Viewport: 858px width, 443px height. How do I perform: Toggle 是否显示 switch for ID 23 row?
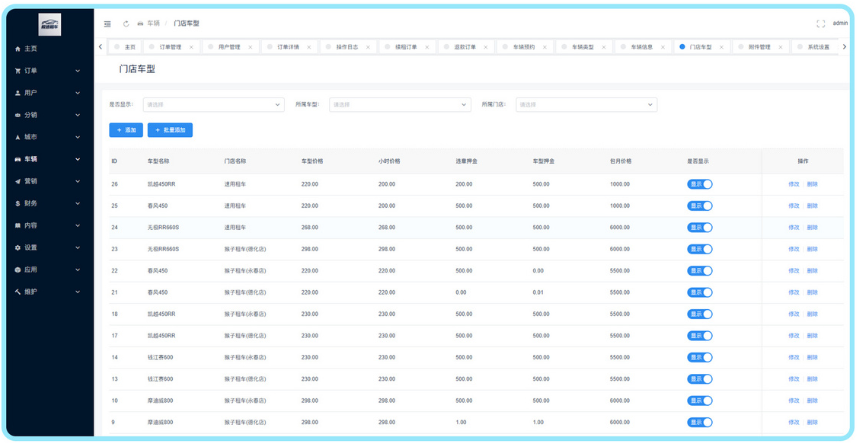(700, 249)
